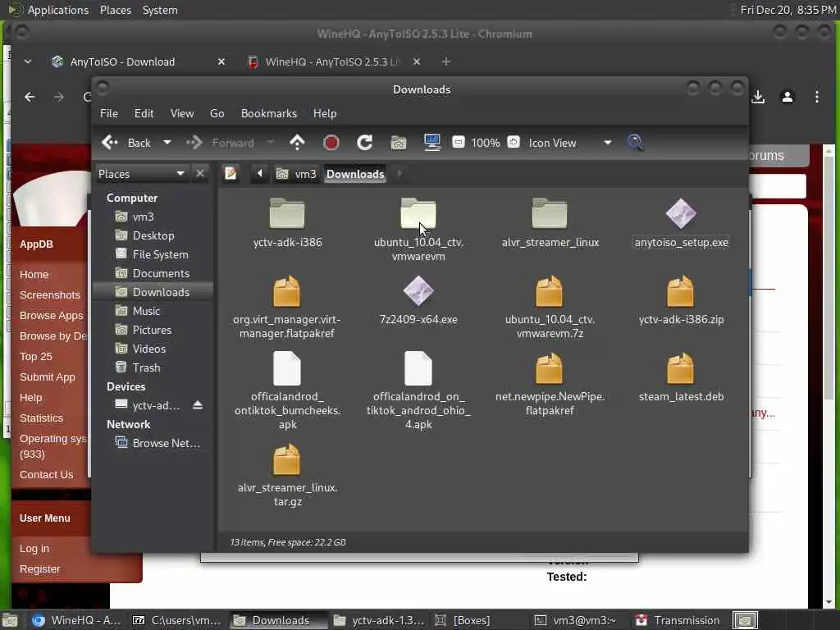Open the Edit menu
840x630 pixels.
[144, 113]
